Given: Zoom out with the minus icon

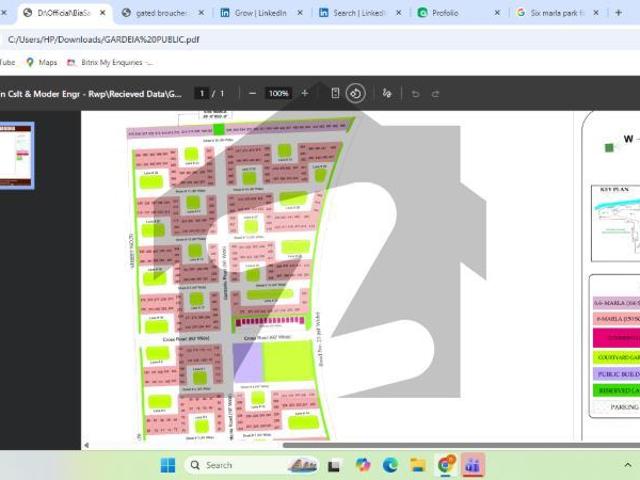Looking at the screenshot, I should 252,93.
